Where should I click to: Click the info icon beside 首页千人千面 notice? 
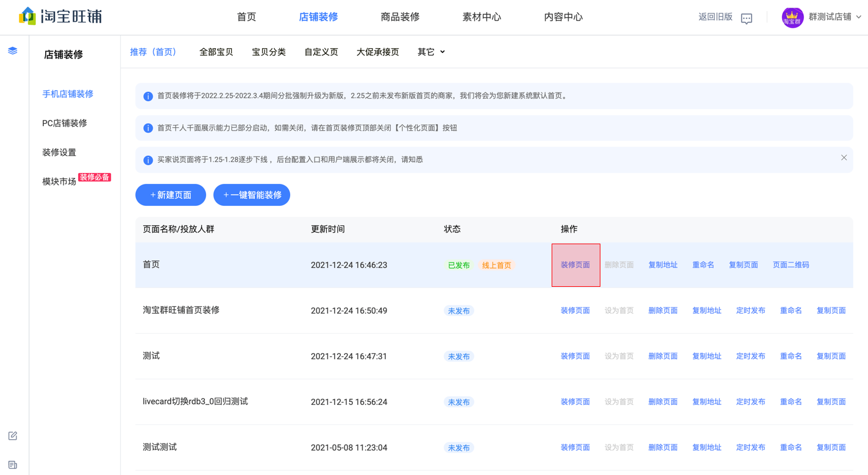pyautogui.click(x=148, y=128)
